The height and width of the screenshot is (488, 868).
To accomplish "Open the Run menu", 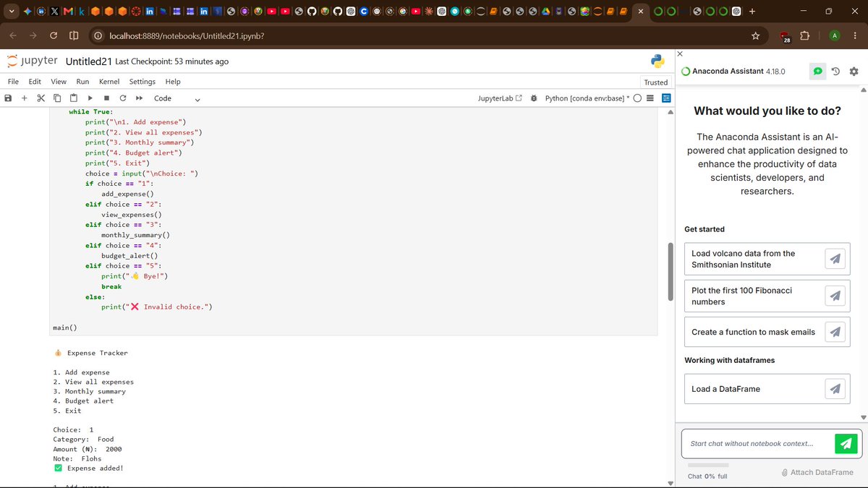I will (82, 82).
